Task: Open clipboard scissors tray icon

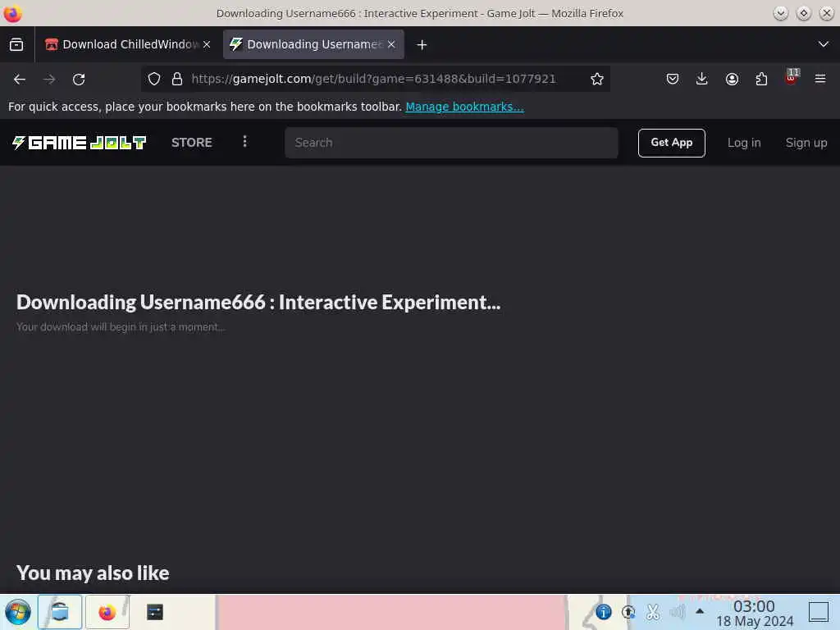Action: click(653, 612)
